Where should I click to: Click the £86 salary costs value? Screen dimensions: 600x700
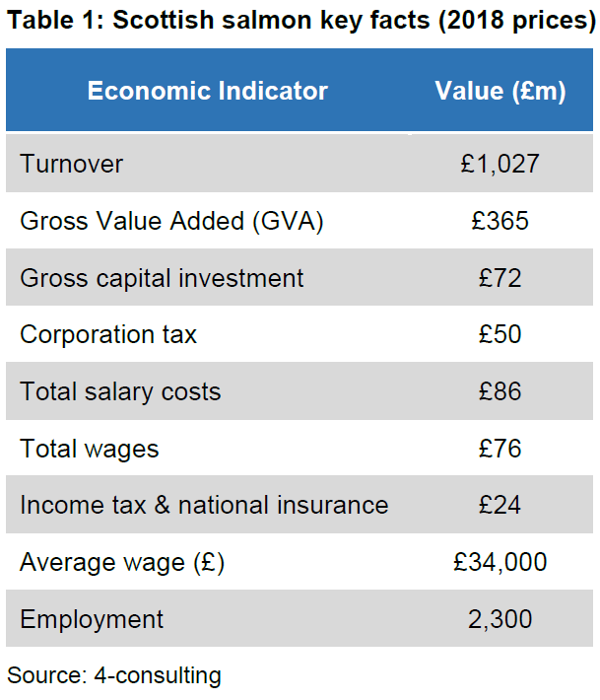500,391
